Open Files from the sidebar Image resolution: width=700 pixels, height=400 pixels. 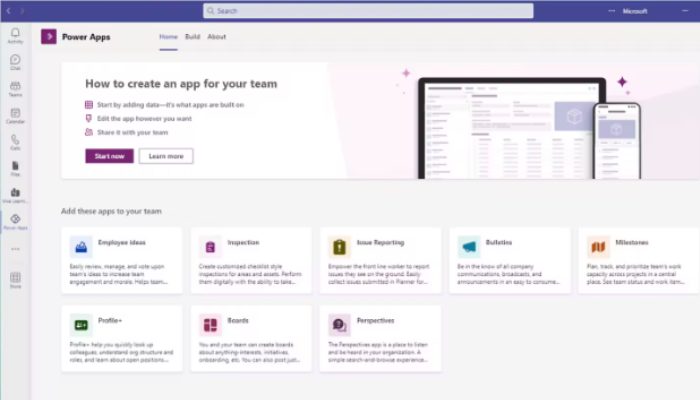15,168
